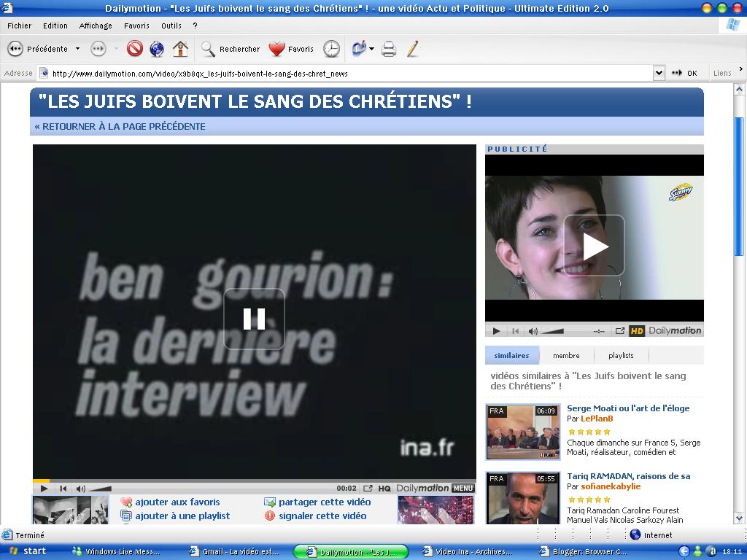Open the Favoris menu
747x560 pixels.
click(136, 26)
